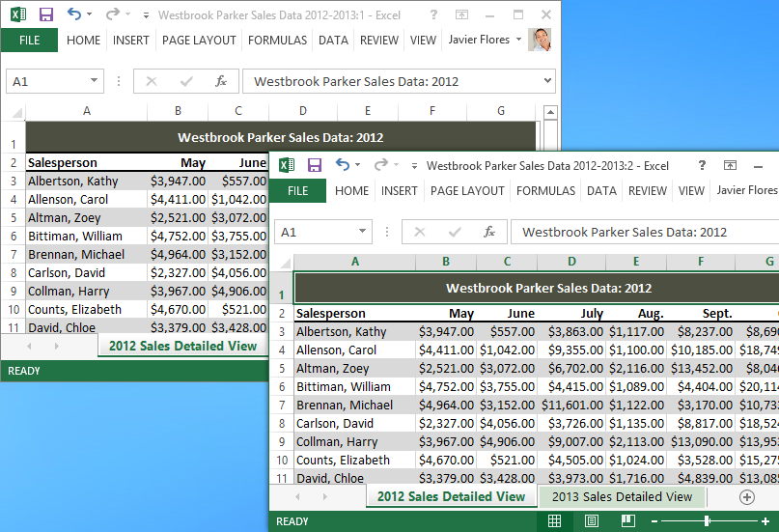Click Undo arrow in front Excel window
The image size is (779, 532).
(x=343, y=164)
